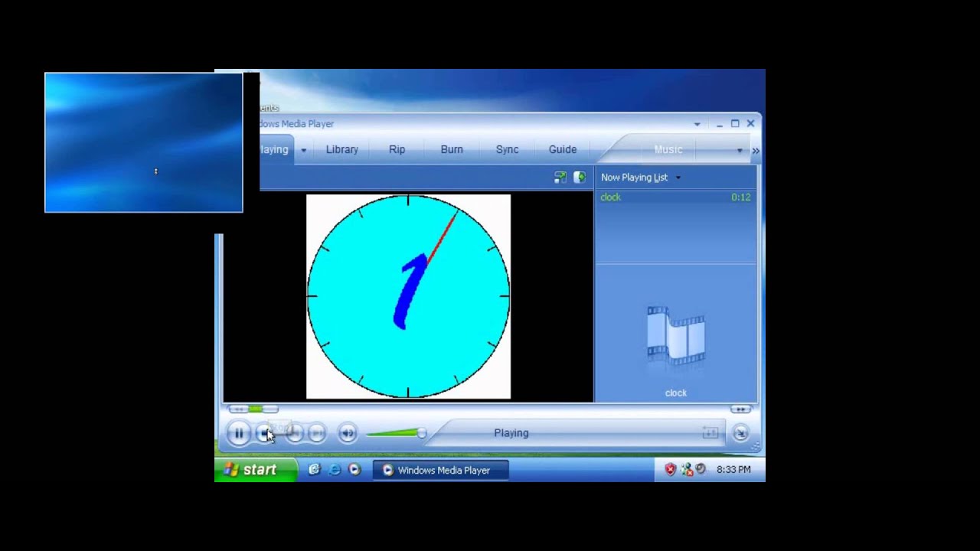Image resolution: width=980 pixels, height=551 pixels.
Task: Expand the Now Playing tab dropdown arrow
Action: 303,150
